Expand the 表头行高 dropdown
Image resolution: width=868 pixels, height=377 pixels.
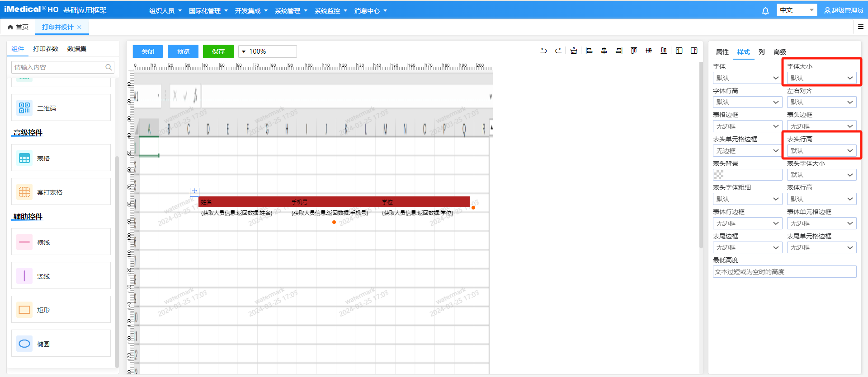(821, 151)
